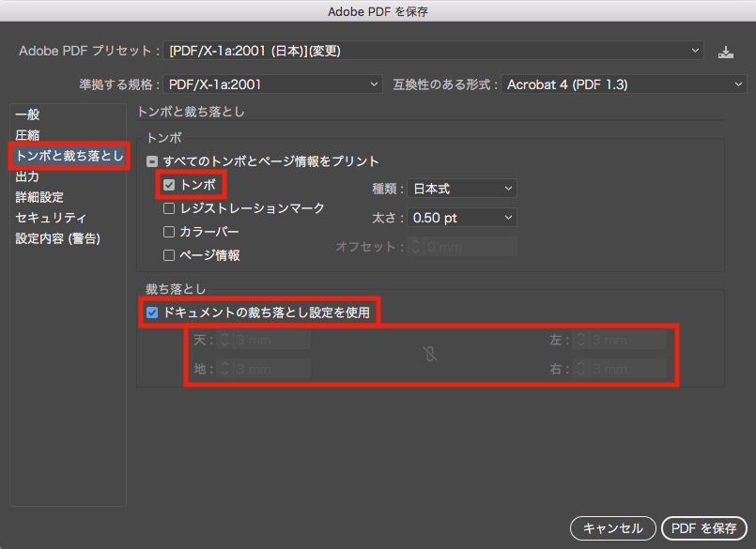Click the 左 bleed value field

[628, 341]
